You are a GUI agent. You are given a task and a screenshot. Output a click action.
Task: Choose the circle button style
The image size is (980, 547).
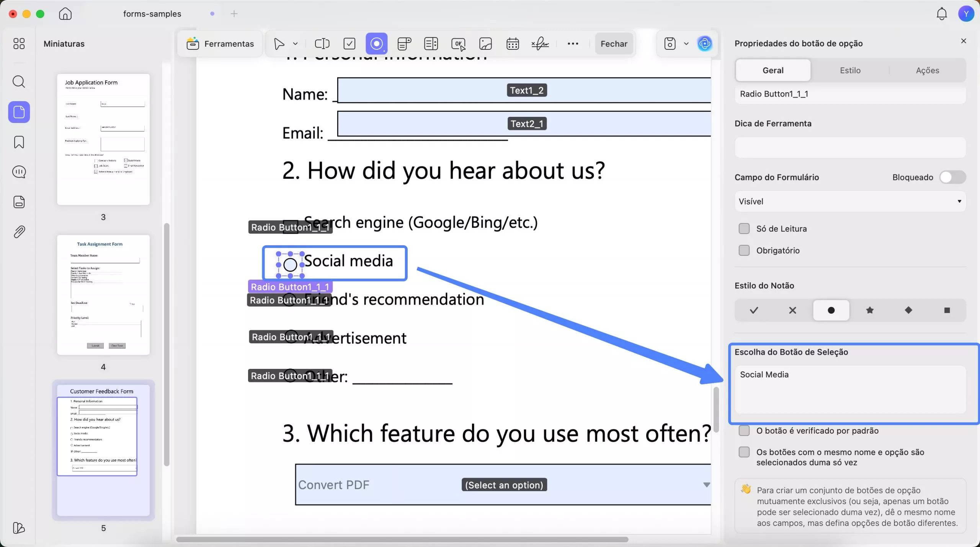tap(831, 310)
